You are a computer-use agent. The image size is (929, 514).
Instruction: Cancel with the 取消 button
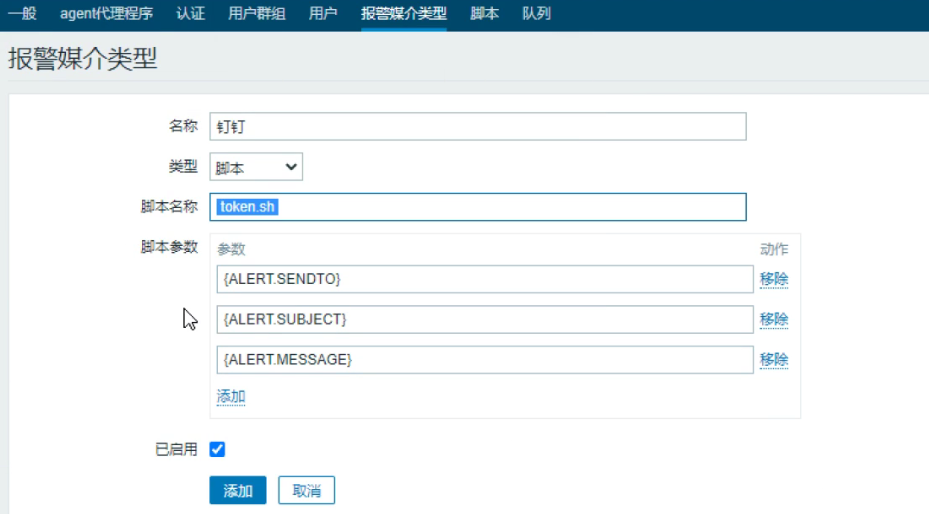pyautogui.click(x=306, y=490)
